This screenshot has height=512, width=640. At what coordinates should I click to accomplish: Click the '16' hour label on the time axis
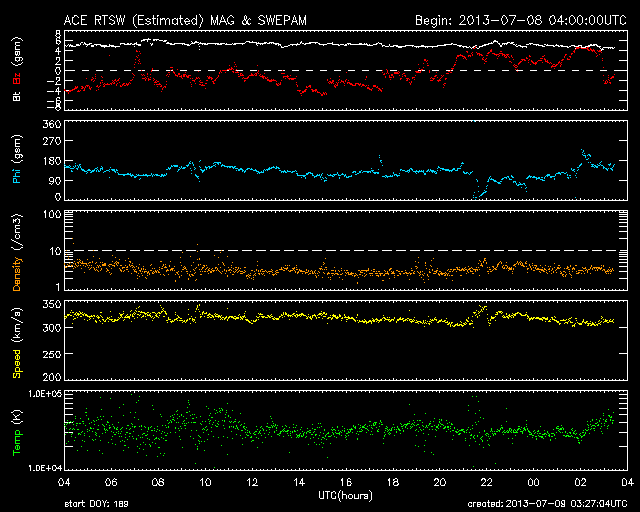346,483
